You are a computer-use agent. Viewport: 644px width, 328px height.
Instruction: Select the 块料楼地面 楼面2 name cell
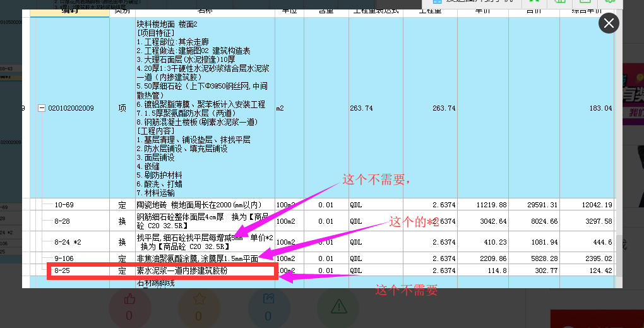pyautogui.click(x=205, y=108)
